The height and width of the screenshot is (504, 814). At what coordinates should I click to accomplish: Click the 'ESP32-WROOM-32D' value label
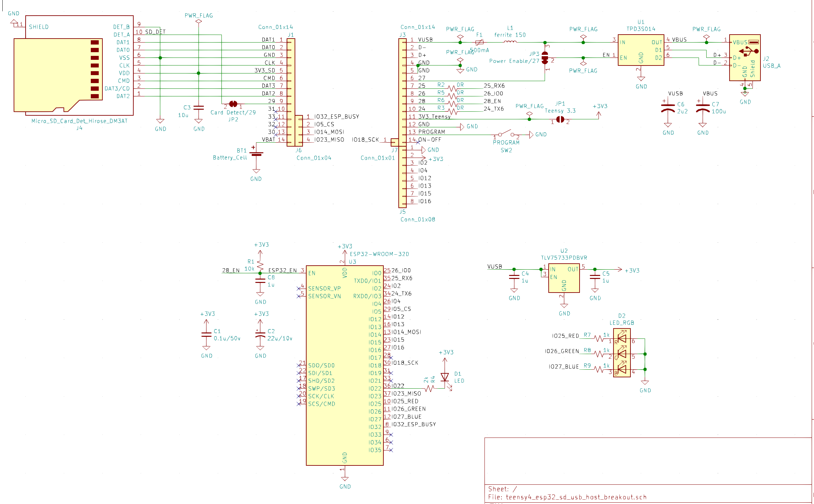tap(379, 254)
